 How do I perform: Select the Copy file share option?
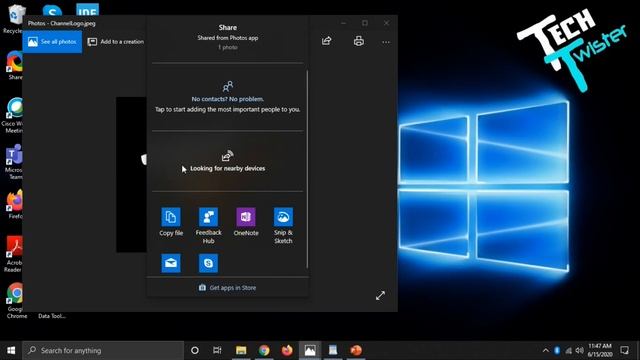(x=171, y=222)
